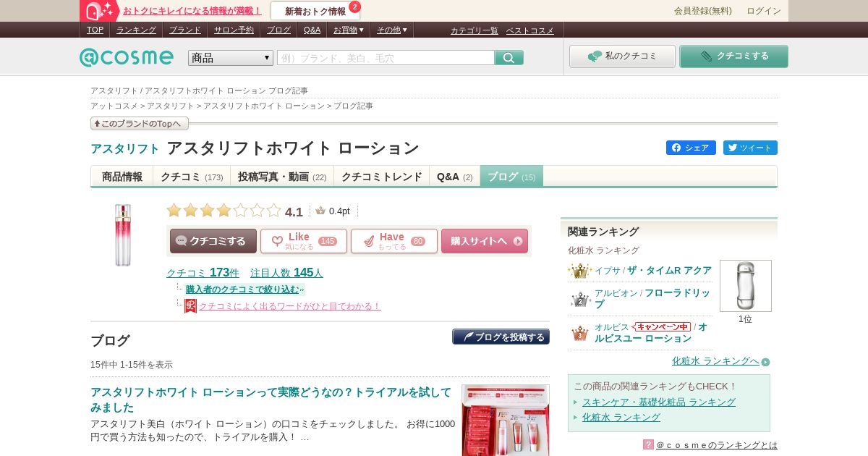Open 化粧水 ランキングへ link
The height and width of the screenshot is (456, 868).
(715, 361)
